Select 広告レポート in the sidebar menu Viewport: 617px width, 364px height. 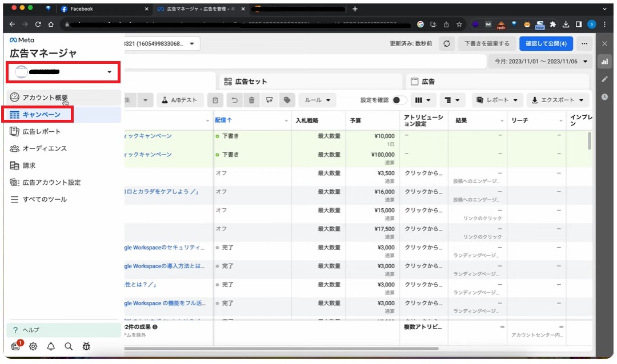coord(41,131)
